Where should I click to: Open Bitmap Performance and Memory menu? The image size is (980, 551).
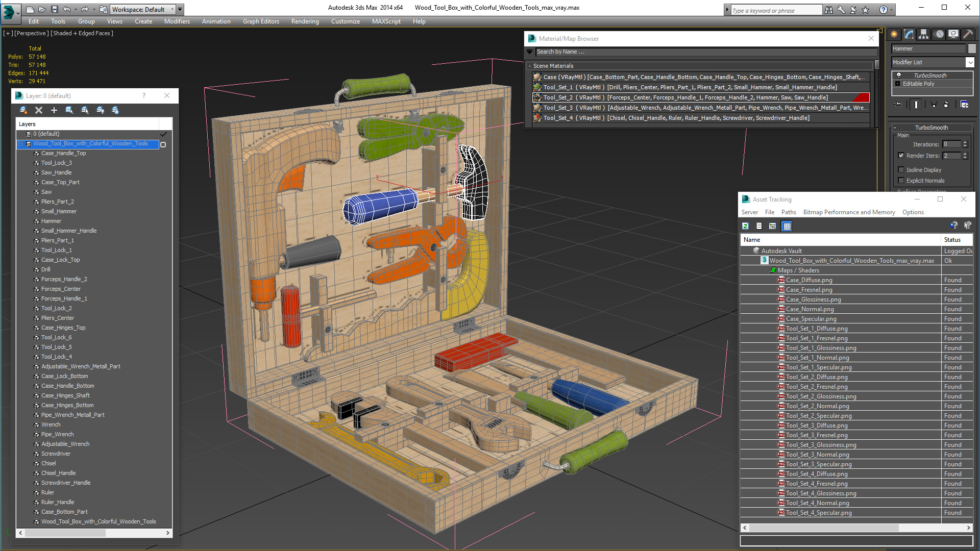849,212
